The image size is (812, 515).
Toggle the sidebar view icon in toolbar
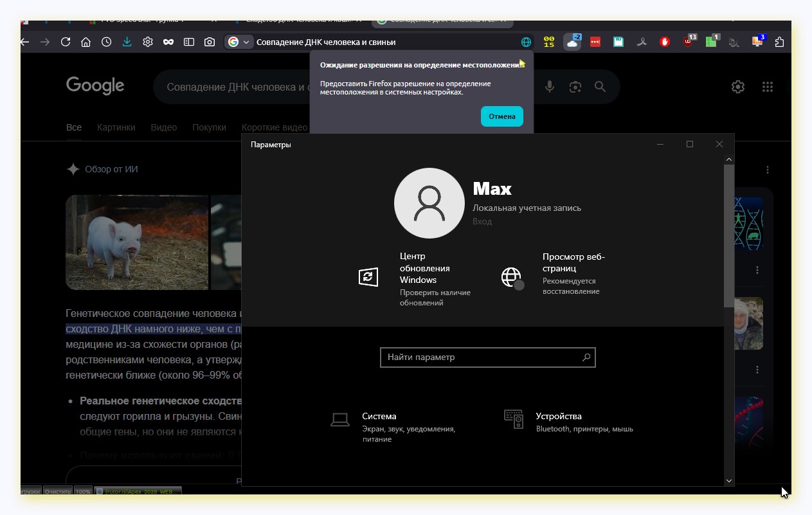(189, 42)
